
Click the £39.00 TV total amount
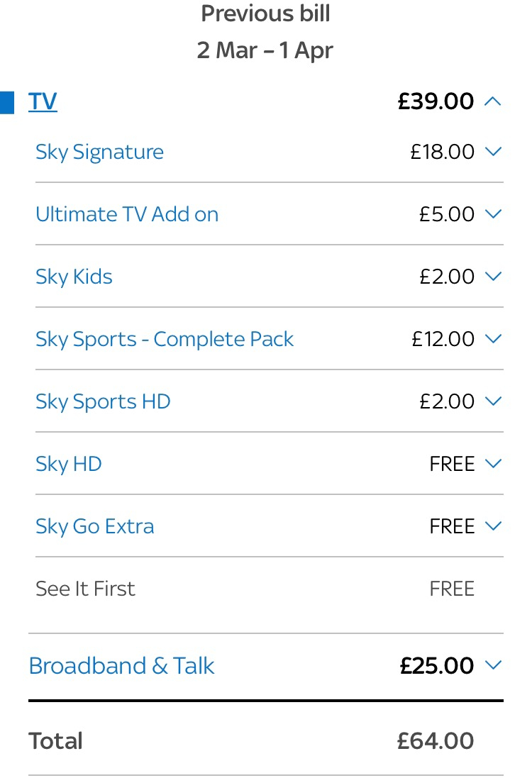click(436, 101)
